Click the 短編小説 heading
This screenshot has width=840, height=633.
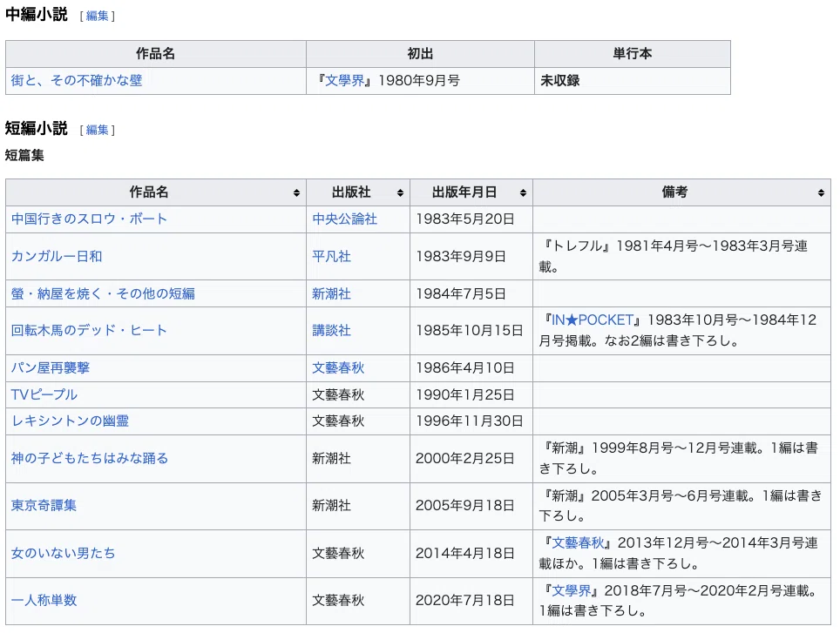click(37, 128)
